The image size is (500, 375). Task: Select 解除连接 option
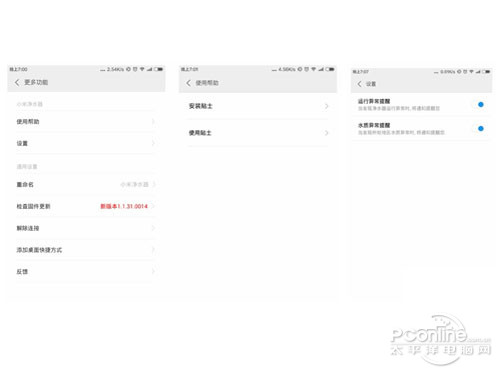pos(86,228)
